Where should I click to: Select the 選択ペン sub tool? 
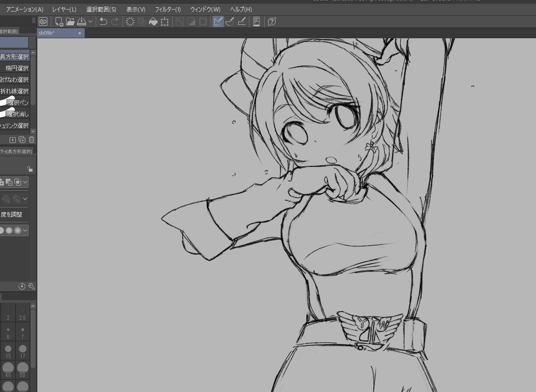15,102
